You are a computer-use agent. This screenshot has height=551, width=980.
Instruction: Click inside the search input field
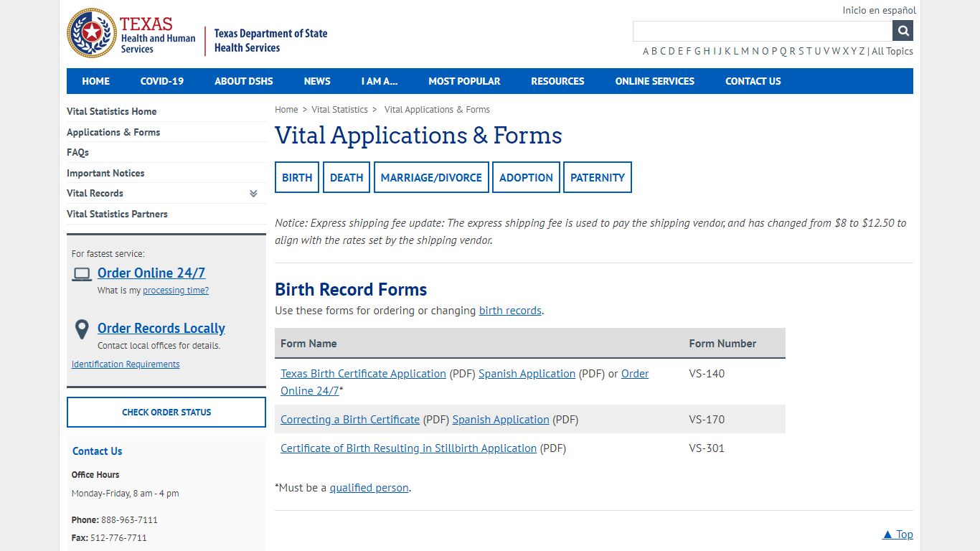pos(760,30)
